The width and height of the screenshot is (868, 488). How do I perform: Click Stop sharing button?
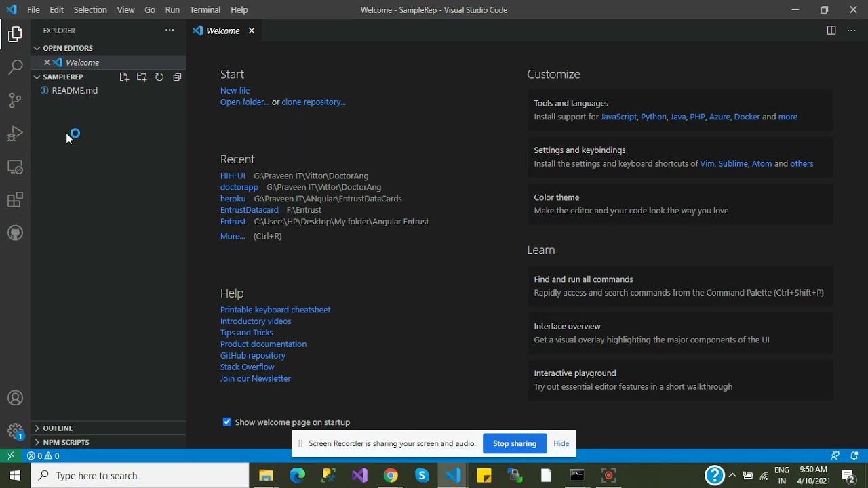click(515, 443)
